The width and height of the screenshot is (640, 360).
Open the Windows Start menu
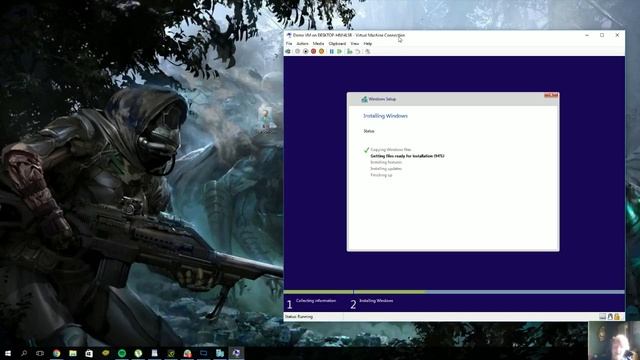pyautogui.click(x=8, y=353)
